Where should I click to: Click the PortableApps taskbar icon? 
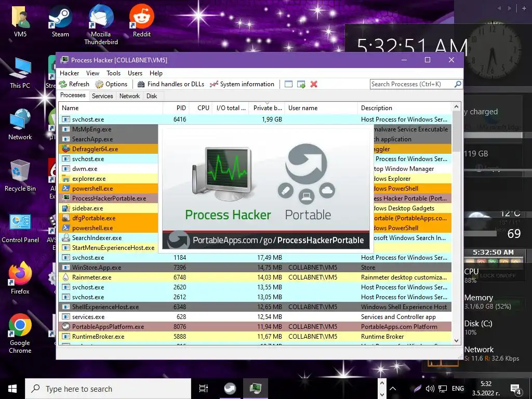pos(230,389)
